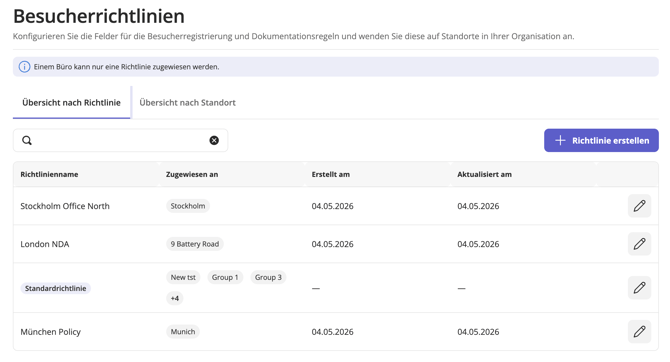670x362 pixels.
Task: Select the New tst chip
Action: click(183, 277)
